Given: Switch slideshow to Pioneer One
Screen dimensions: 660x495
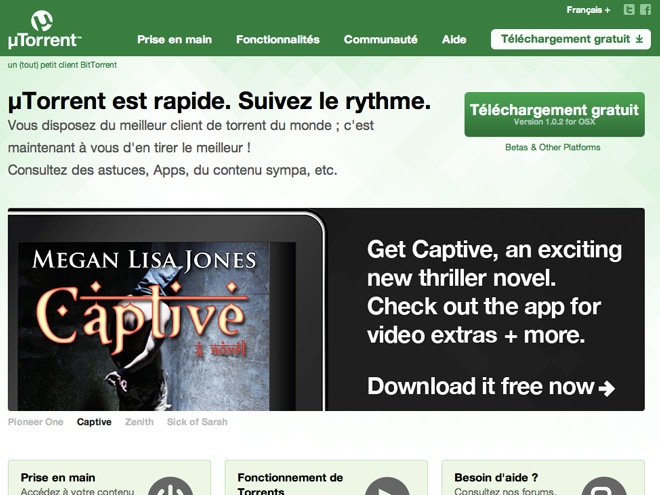Looking at the screenshot, I should click(36, 422).
